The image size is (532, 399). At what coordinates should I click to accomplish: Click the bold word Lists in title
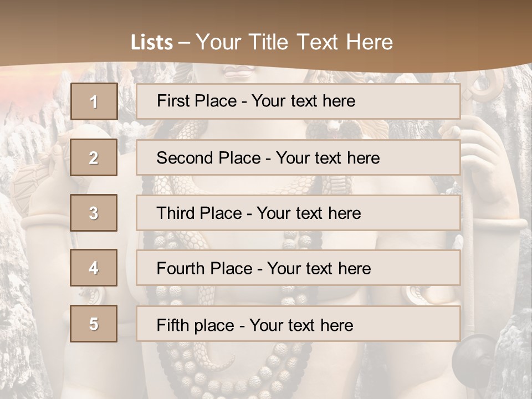coord(152,43)
